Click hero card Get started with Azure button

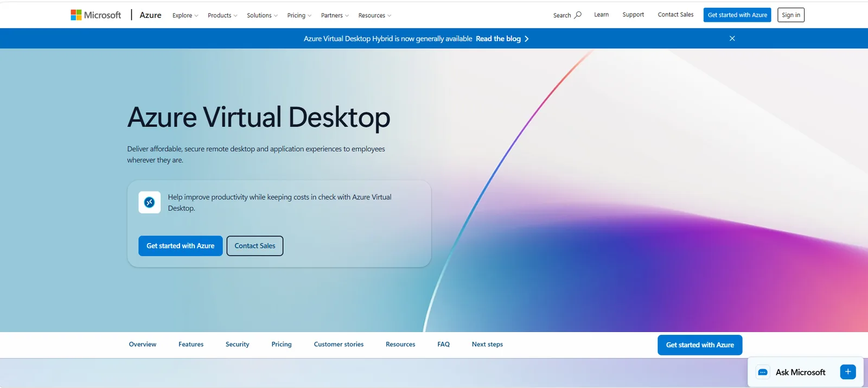click(181, 246)
